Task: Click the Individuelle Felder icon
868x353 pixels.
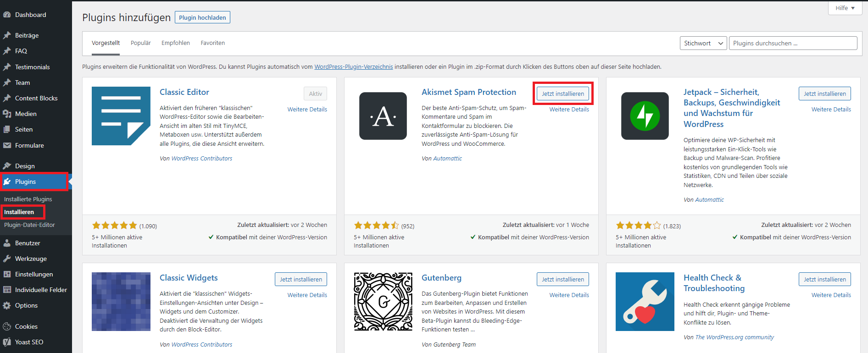Action: tap(7, 290)
